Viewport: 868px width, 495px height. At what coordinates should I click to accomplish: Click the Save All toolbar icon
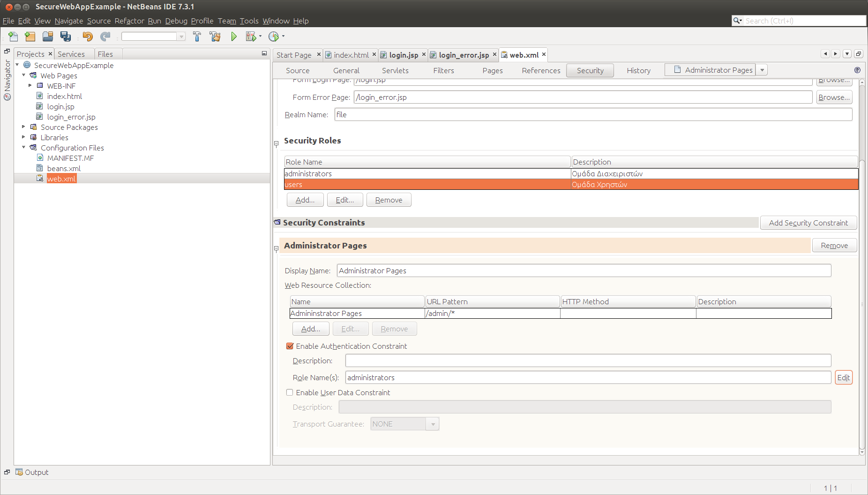coord(66,37)
